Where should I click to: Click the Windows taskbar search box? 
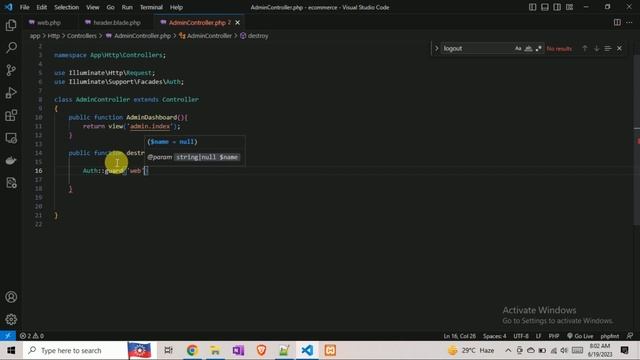coord(75,350)
